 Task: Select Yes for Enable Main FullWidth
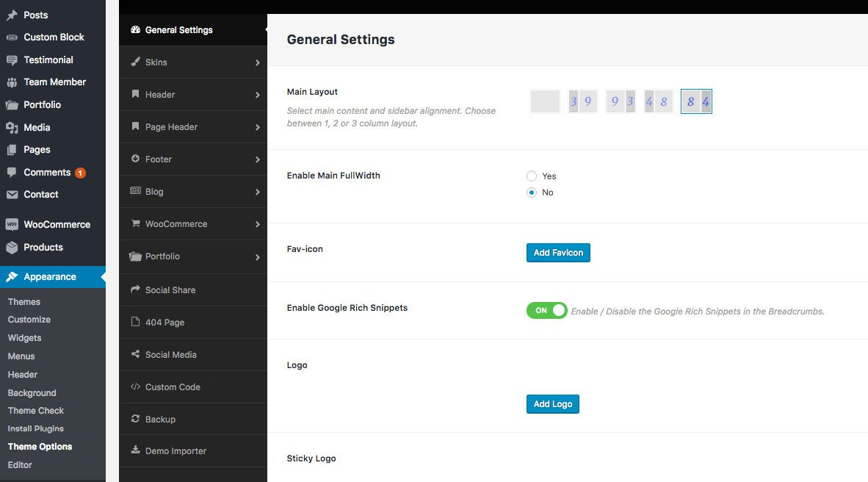click(532, 176)
